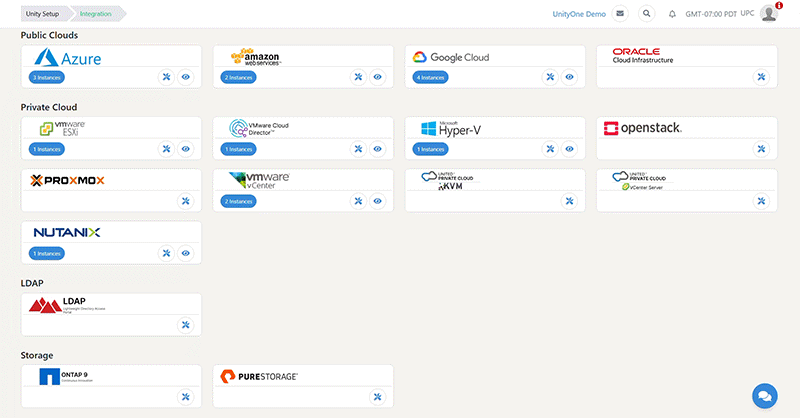The image size is (800, 418).
Task: Click Amazon Web Services 2 Instances badge
Action: [239, 78]
